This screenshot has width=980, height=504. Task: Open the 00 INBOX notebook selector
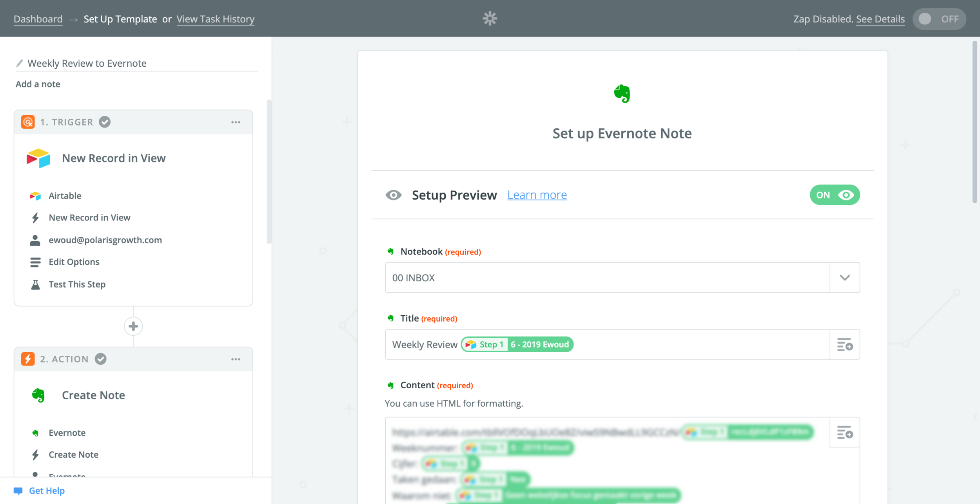click(622, 278)
